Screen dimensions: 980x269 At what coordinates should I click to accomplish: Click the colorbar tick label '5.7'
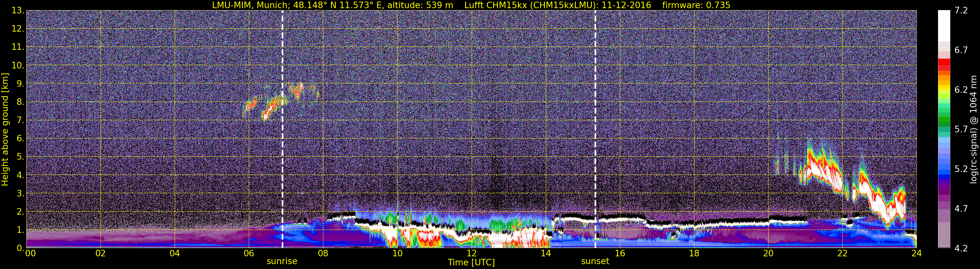click(x=961, y=130)
